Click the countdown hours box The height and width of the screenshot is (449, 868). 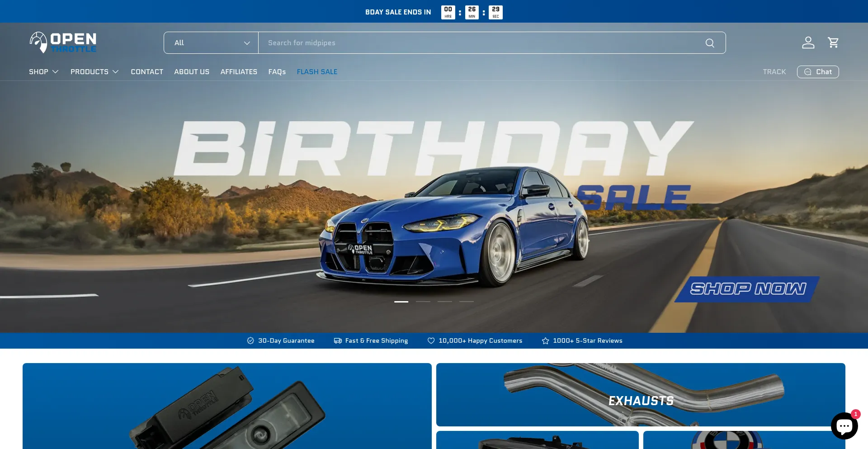pos(448,12)
